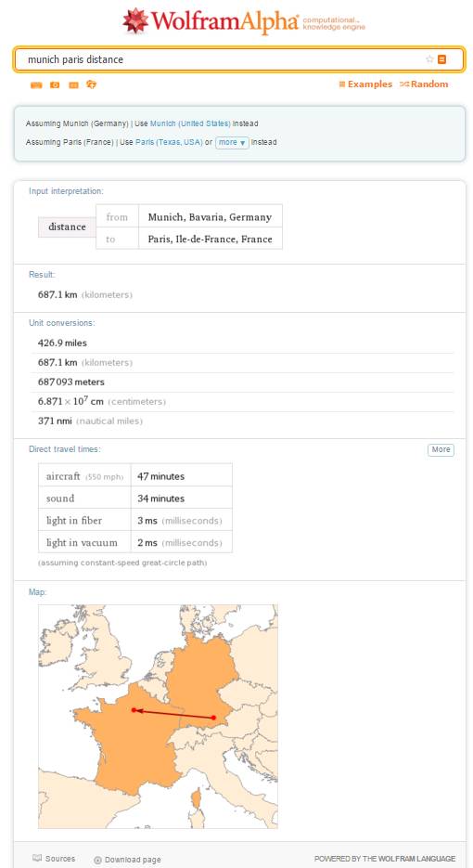Click the 687.1 km result value
This screenshot has height=868, width=473.
click(x=58, y=294)
